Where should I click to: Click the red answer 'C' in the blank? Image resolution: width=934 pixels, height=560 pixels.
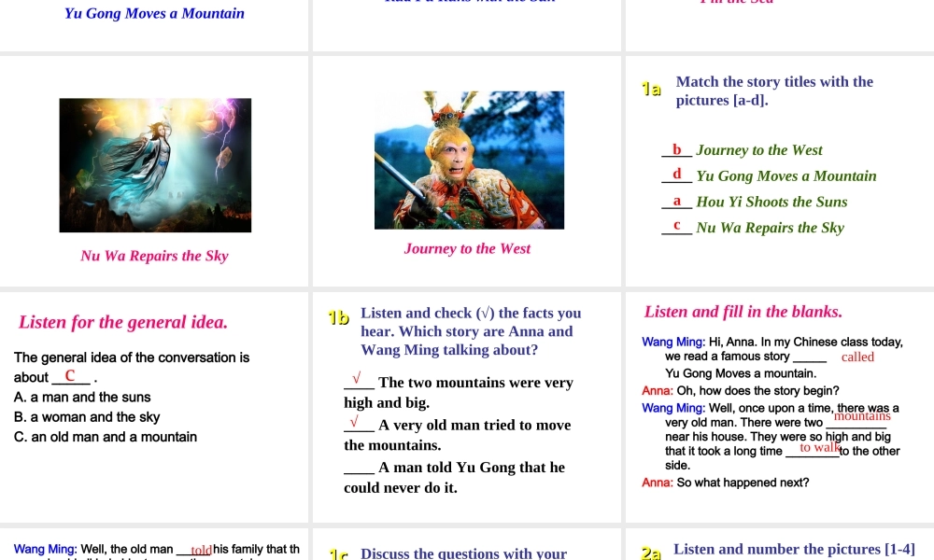70,376
